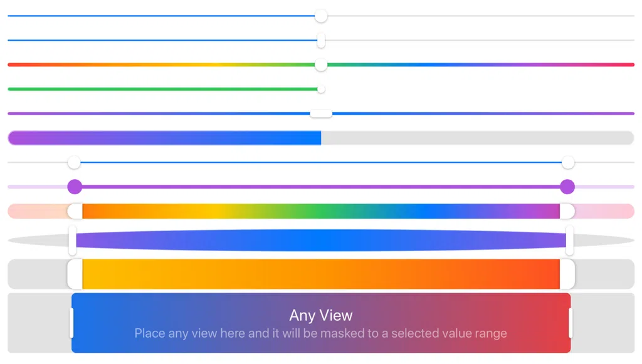Click the round thumb on the first blue slider
Screen dimensions: 642x364
[x=321, y=16]
